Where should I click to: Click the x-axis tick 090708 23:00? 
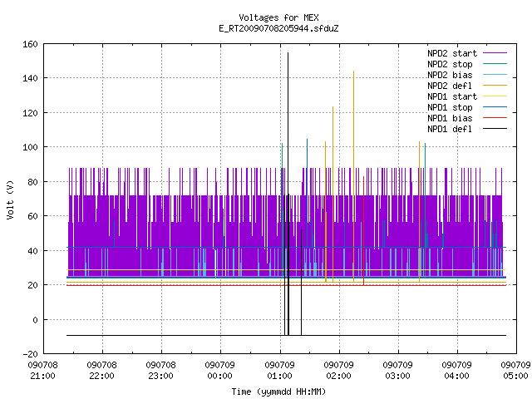point(160,371)
